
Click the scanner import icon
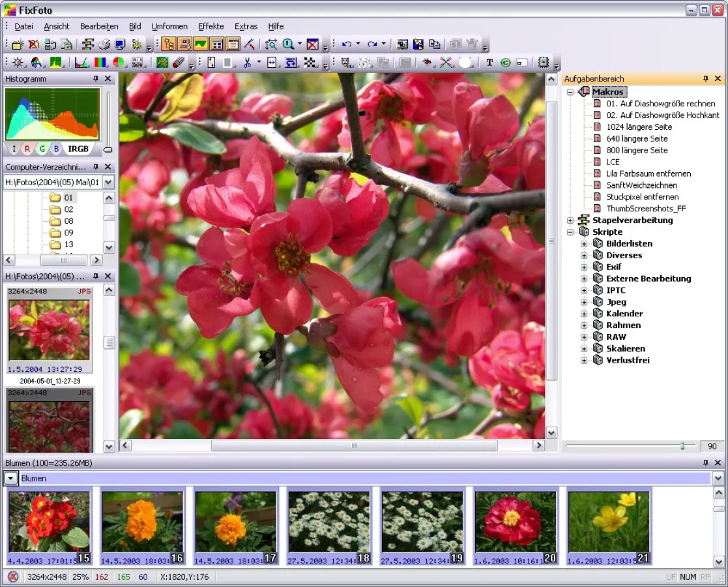(66, 44)
